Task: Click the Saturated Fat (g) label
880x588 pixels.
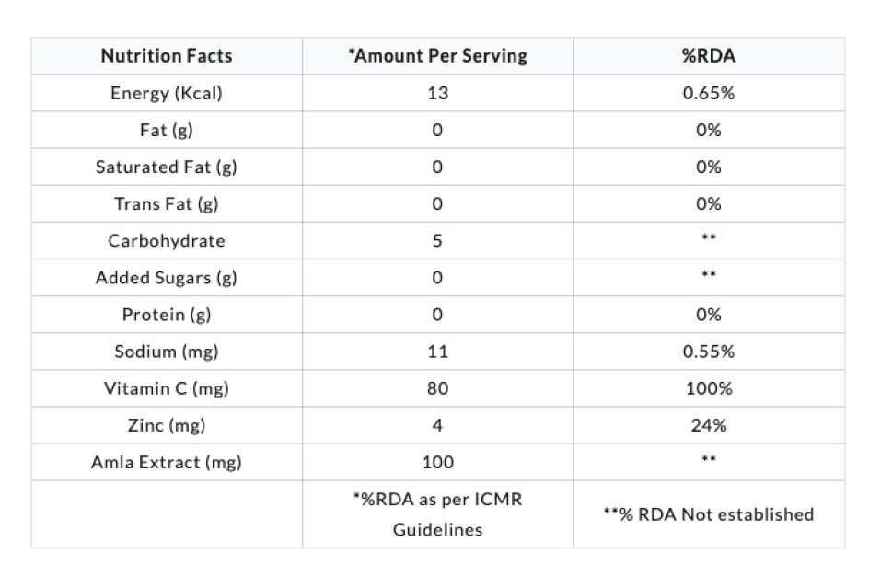Action: click(167, 167)
